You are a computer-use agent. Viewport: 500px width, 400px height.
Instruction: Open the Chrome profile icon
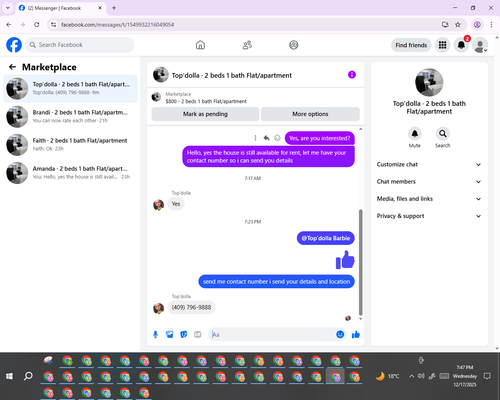click(477, 24)
